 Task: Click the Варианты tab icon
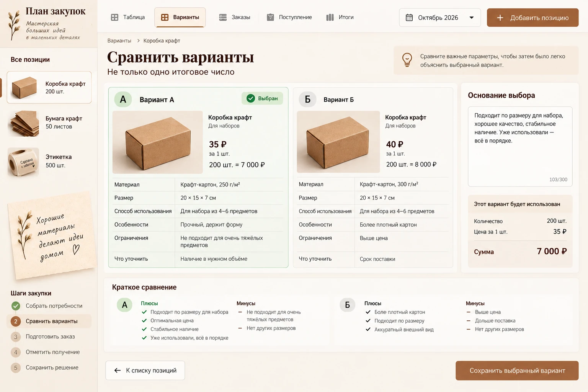[165, 17]
